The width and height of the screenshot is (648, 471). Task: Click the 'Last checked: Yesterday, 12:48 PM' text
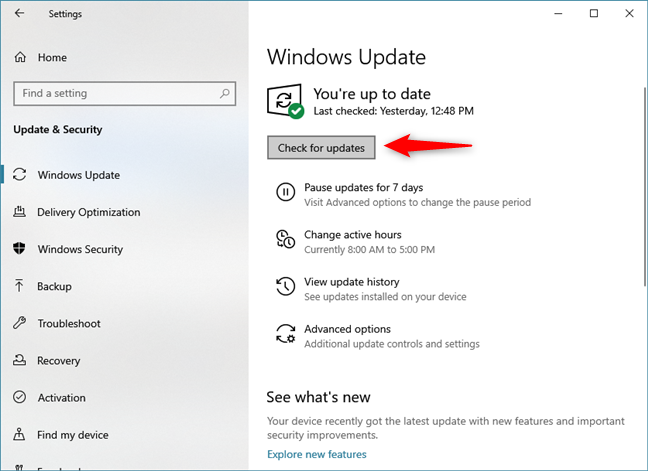pos(393,111)
